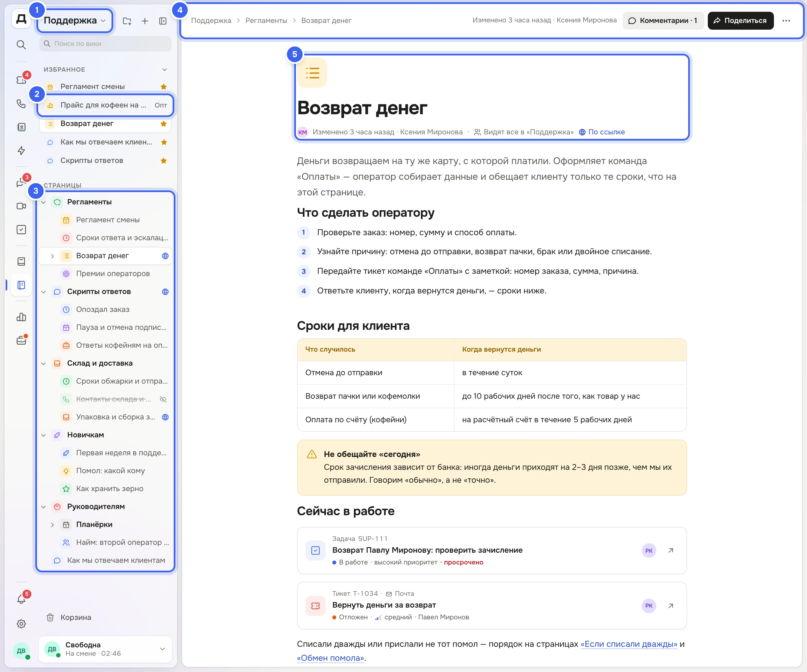This screenshot has height=672, width=807.
Task: Open the tickets icon with badge 4
Action: coord(21,80)
